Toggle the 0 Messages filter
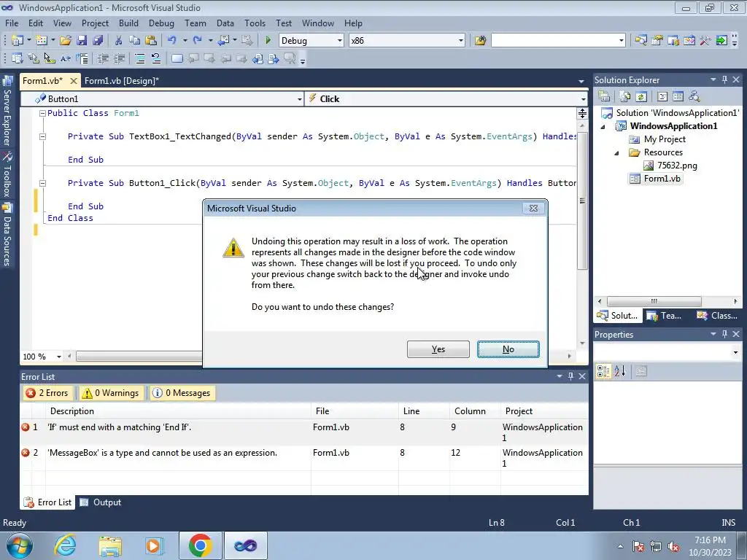The width and height of the screenshot is (747, 560). pos(182,393)
